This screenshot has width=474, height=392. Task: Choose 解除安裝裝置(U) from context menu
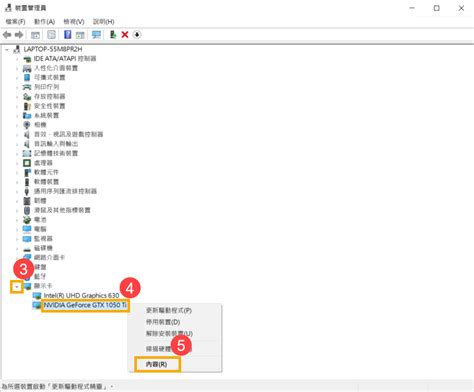coord(169,333)
